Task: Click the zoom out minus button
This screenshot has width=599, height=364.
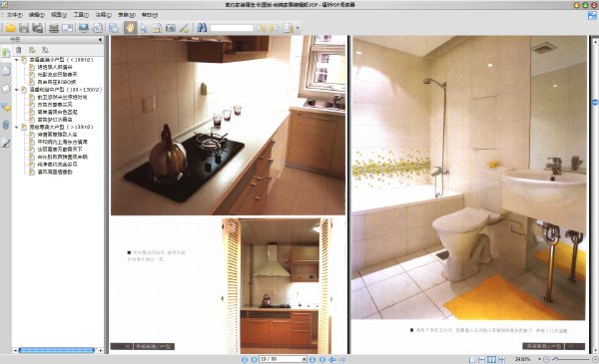Action: (546, 359)
